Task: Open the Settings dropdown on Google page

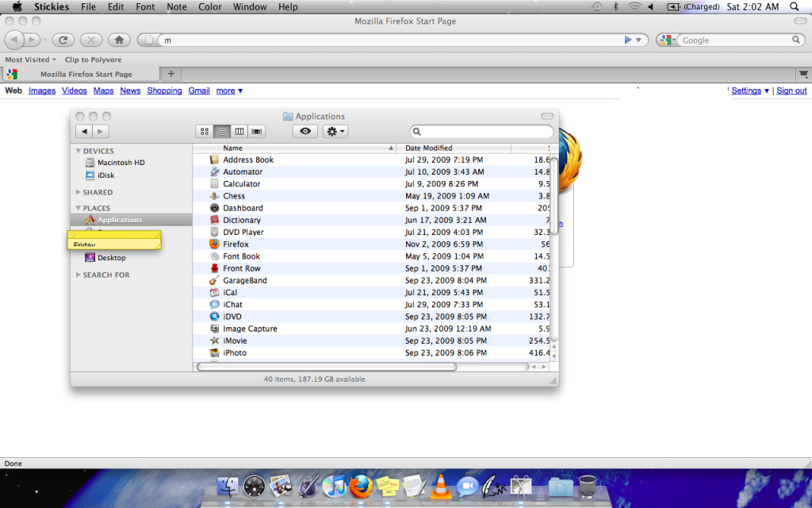Action: pos(750,90)
